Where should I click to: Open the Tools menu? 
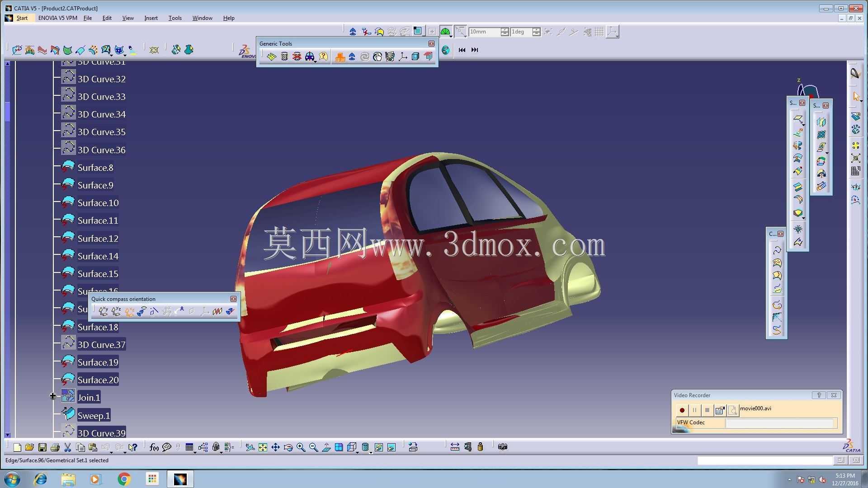click(x=175, y=18)
